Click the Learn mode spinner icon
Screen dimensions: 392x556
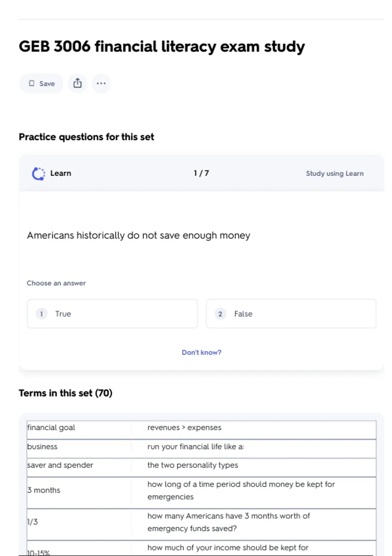click(38, 174)
